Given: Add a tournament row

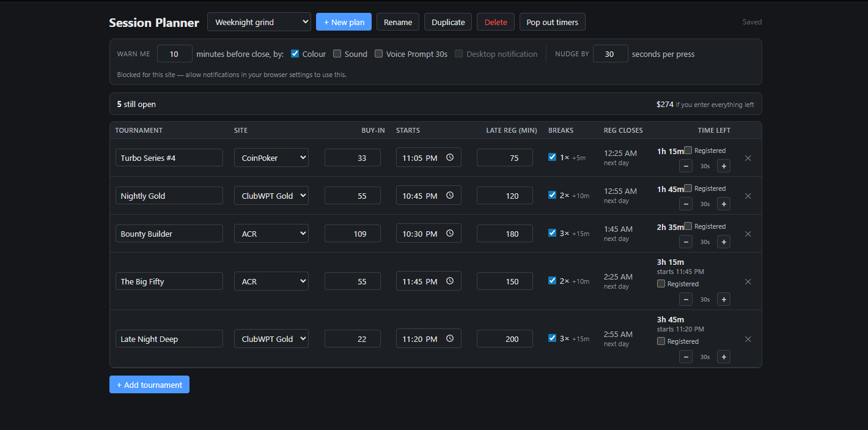Looking at the screenshot, I should [149, 385].
